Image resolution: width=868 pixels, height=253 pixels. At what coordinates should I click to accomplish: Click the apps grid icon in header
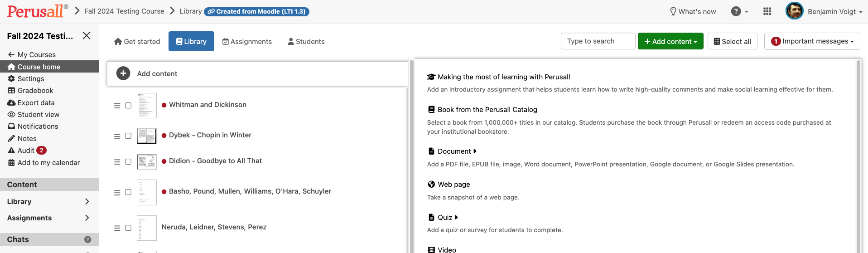(x=767, y=11)
